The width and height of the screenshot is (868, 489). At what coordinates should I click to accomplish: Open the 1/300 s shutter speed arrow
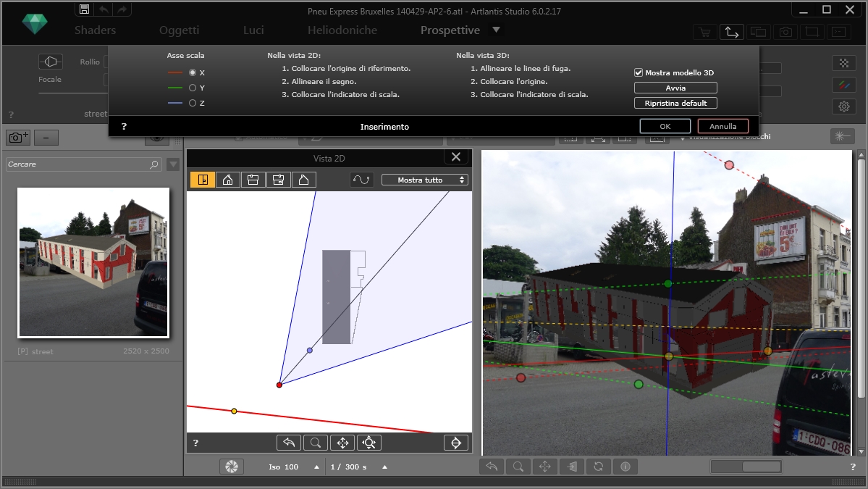(384, 467)
